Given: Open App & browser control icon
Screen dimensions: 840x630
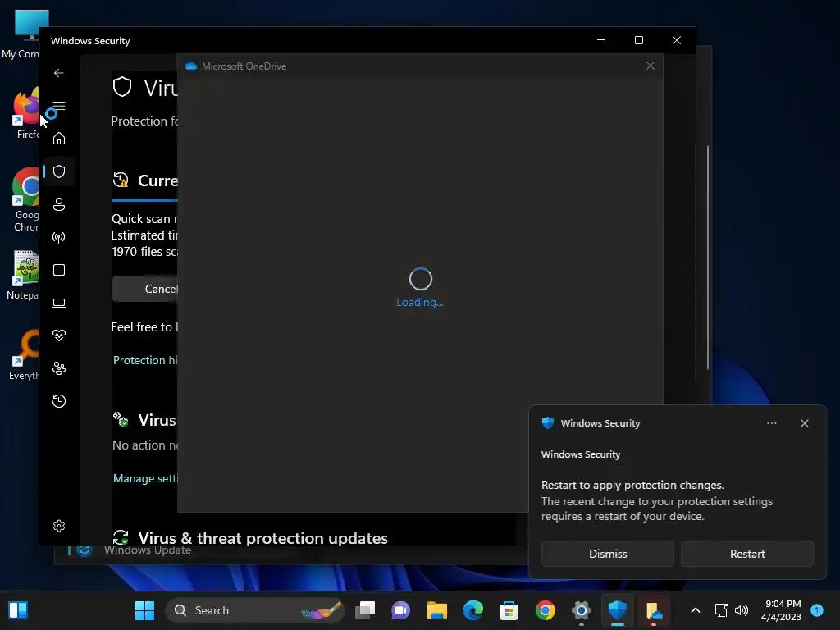Looking at the screenshot, I should pyautogui.click(x=59, y=269).
